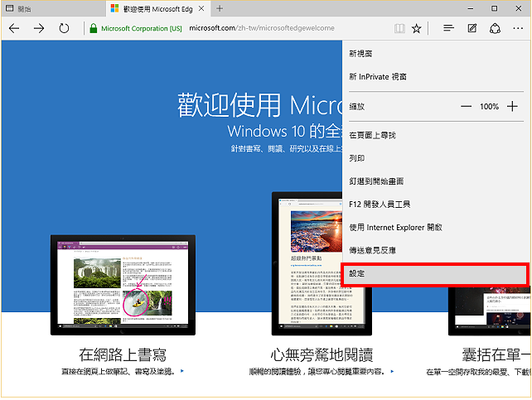The image size is (532, 400).
Task: Add page to favorites star
Action: click(x=416, y=28)
